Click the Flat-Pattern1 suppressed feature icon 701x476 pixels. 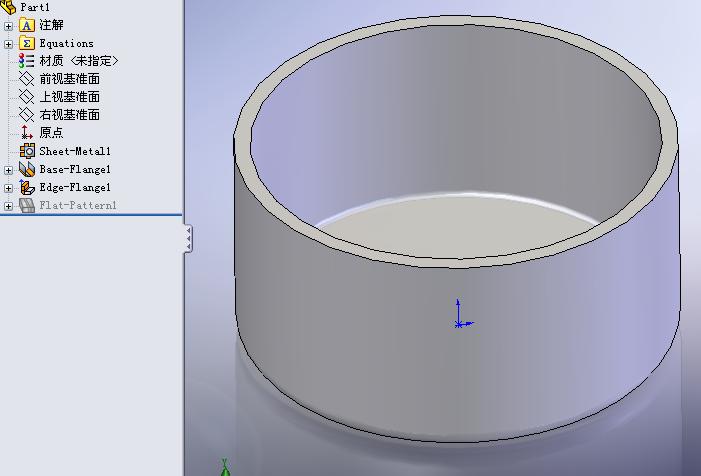coord(27,206)
